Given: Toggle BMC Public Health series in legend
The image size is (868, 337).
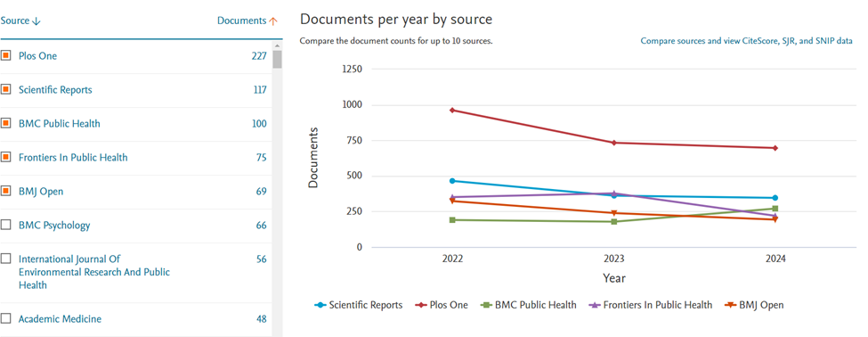Looking at the screenshot, I should (x=528, y=305).
